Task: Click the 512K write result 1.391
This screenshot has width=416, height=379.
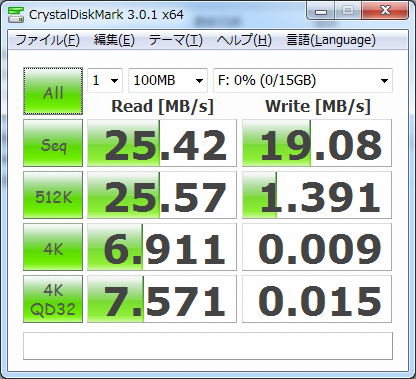Action: pos(317,195)
